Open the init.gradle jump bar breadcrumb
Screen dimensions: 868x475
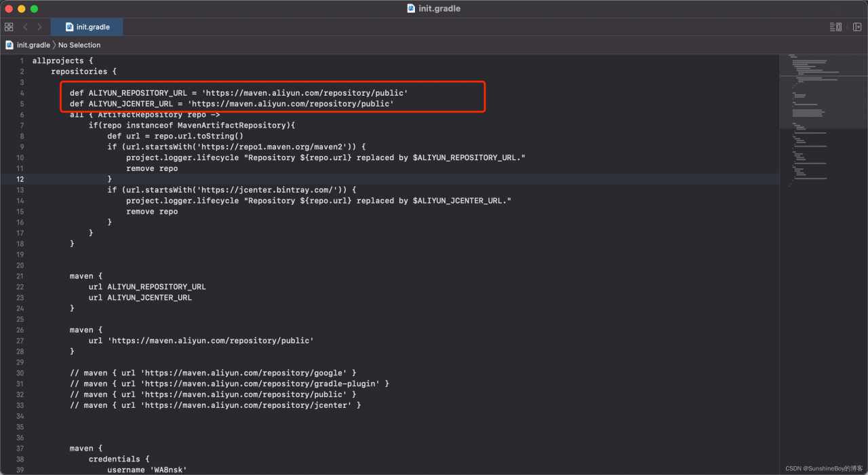[28, 45]
